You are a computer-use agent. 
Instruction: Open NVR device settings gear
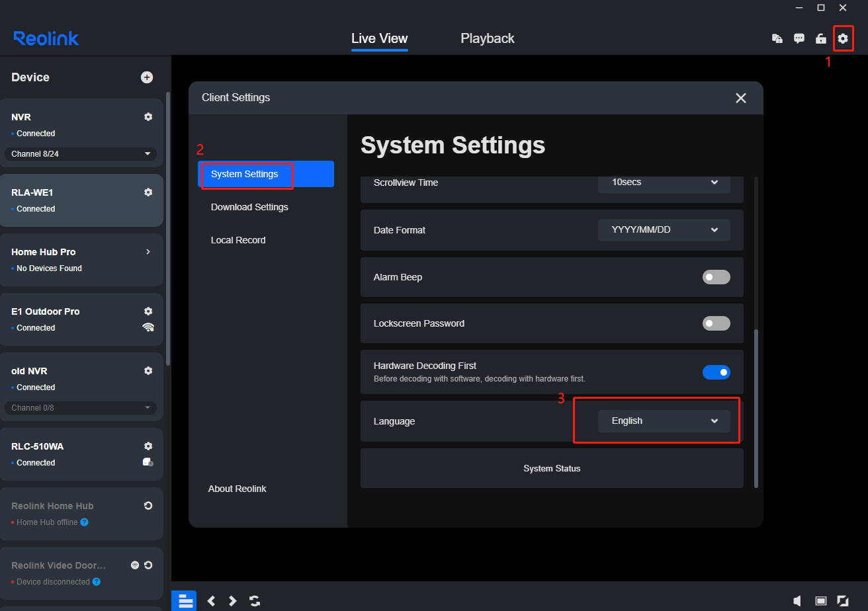[148, 117]
